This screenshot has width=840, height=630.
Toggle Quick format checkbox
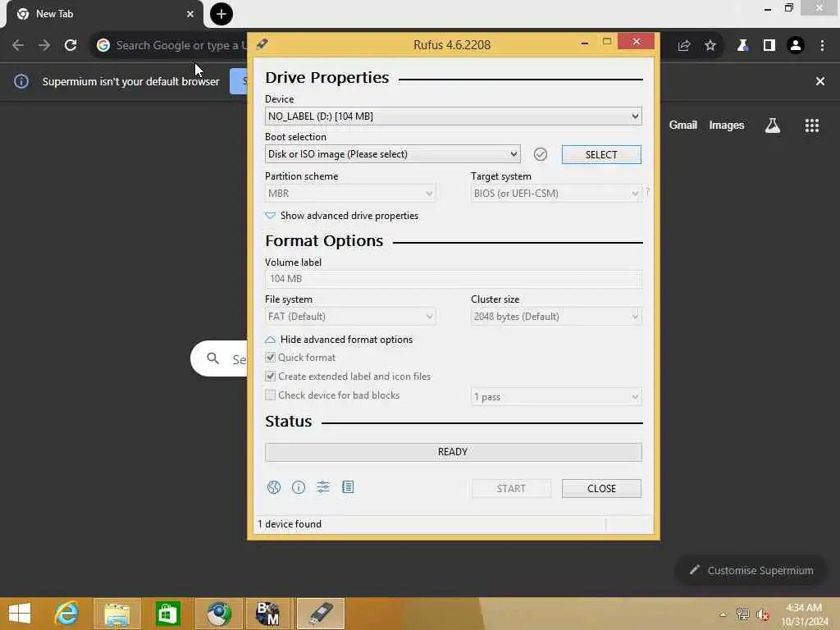pos(271,358)
